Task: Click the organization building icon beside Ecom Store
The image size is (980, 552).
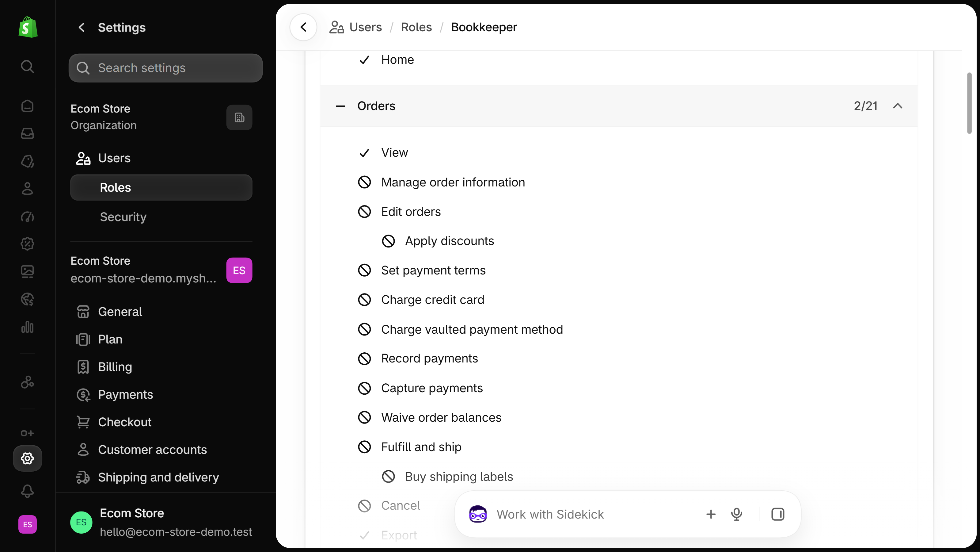Action: pyautogui.click(x=239, y=117)
